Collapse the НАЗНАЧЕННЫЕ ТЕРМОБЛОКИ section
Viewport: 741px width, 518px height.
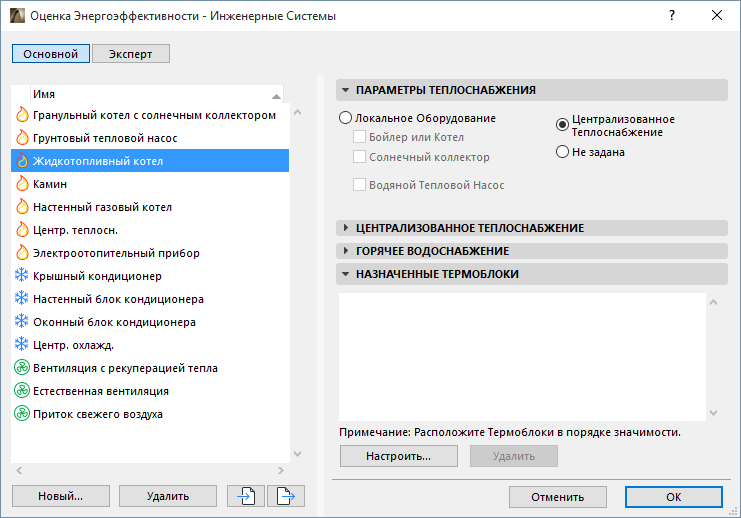(x=532, y=274)
